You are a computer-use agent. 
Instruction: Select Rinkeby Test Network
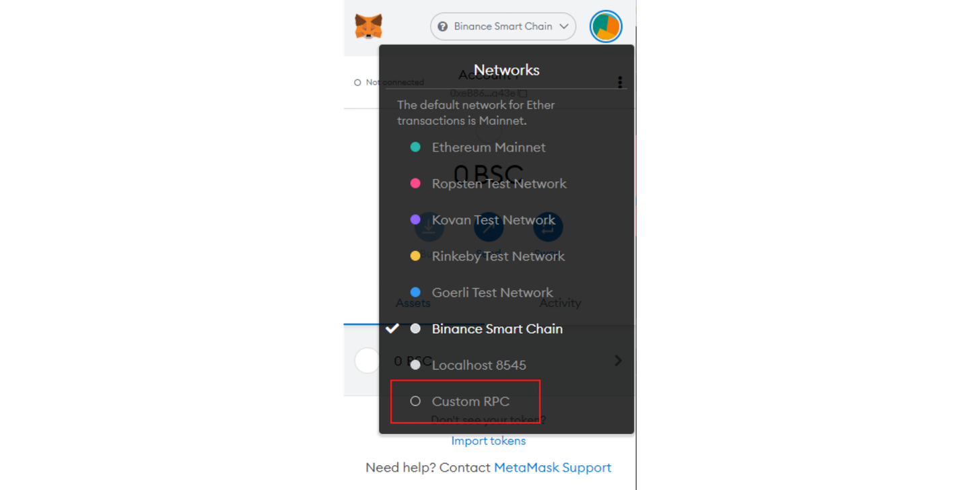(x=506, y=256)
